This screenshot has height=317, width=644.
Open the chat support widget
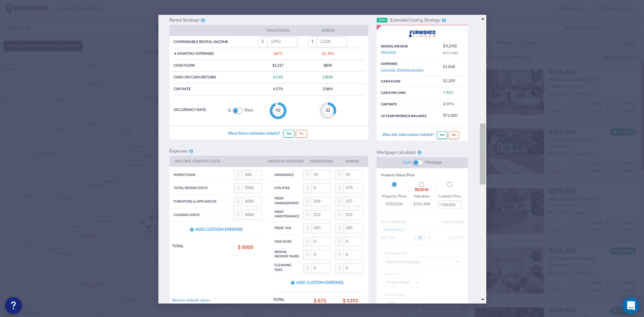[631, 306]
